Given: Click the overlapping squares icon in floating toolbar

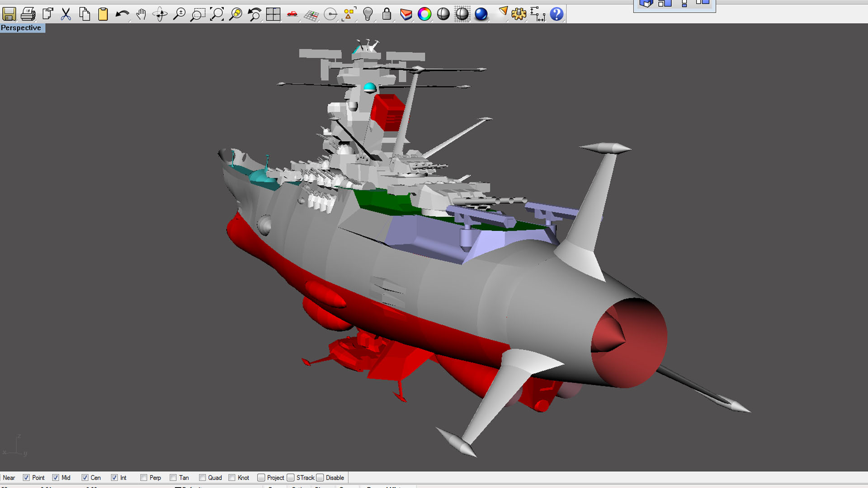Looking at the screenshot, I should click(665, 4).
